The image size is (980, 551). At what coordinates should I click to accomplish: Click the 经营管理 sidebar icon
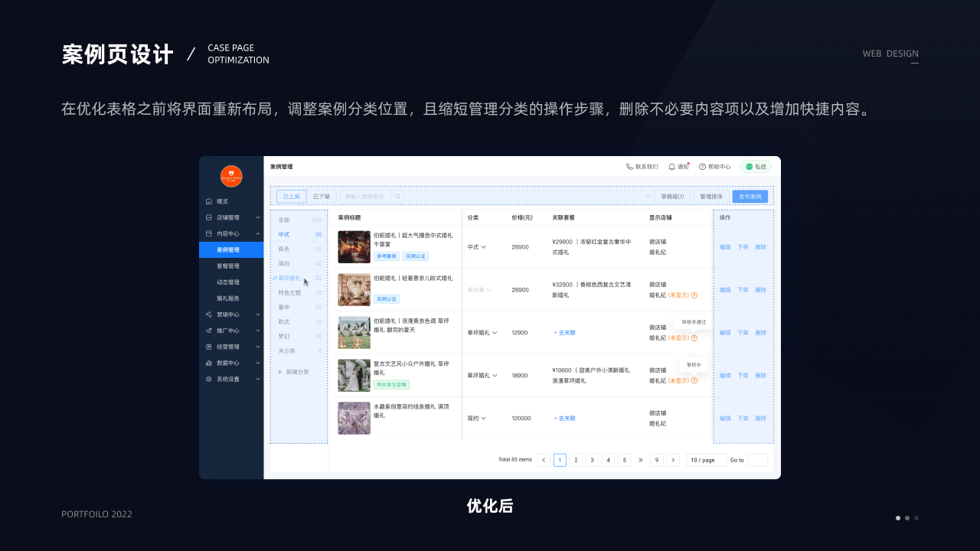(209, 347)
